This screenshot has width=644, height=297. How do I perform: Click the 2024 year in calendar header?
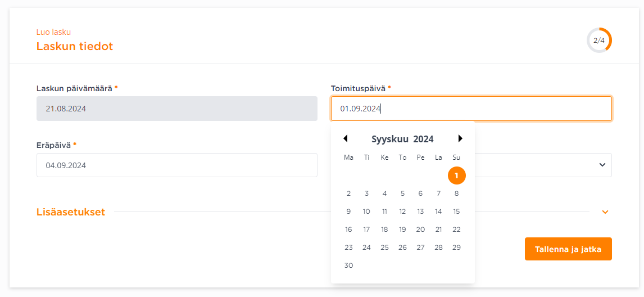(x=423, y=139)
